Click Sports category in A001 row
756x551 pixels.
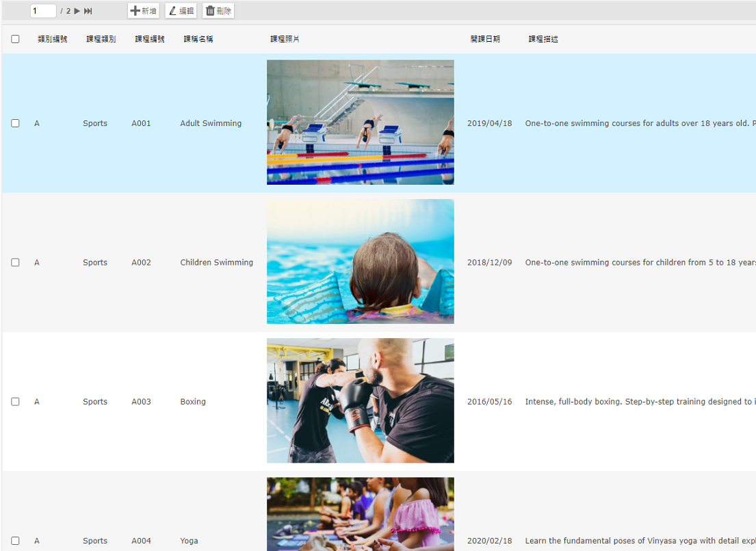[95, 123]
